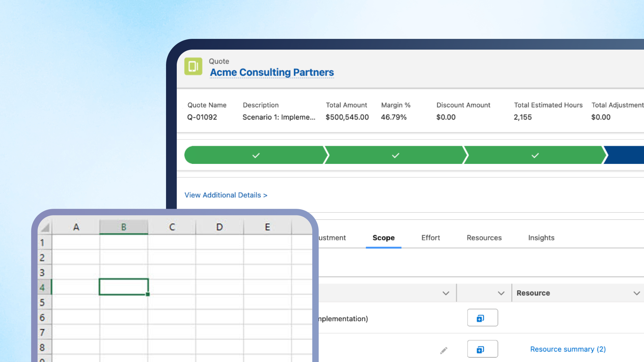Open the middle column header dropdown chevron

pyautogui.click(x=501, y=293)
